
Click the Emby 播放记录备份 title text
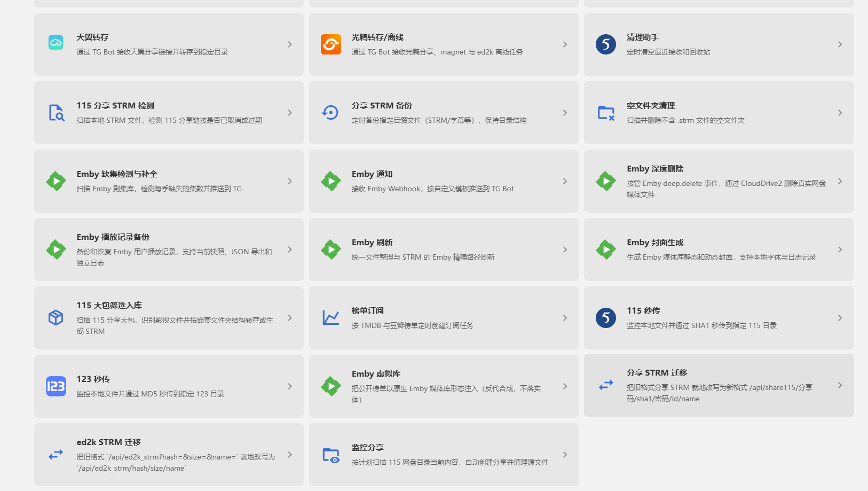113,237
